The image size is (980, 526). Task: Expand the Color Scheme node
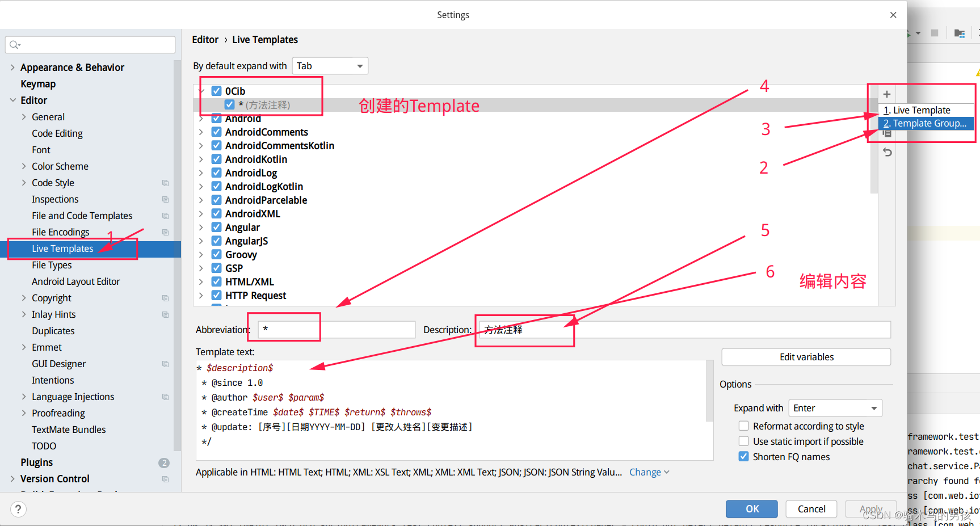24,166
